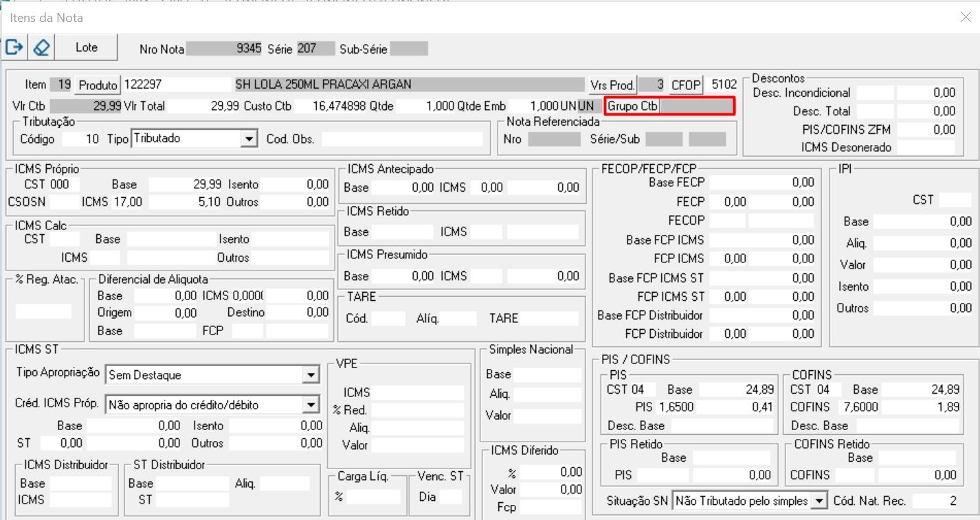Click the Nota Referenciada Nro field
Image resolution: width=980 pixels, height=520 pixels.
554,139
